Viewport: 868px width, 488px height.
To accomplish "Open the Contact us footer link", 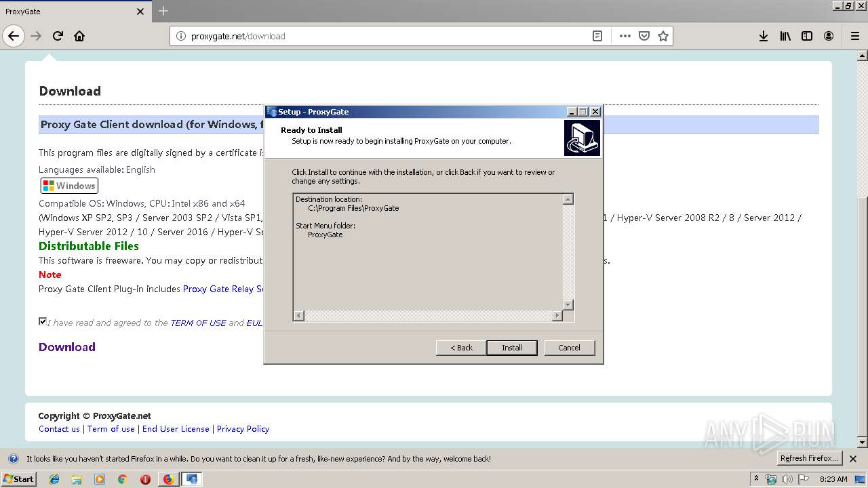I will (x=59, y=429).
